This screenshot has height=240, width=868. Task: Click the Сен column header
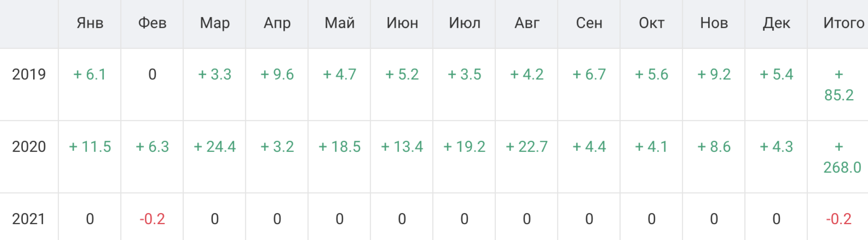click(589, 23)
